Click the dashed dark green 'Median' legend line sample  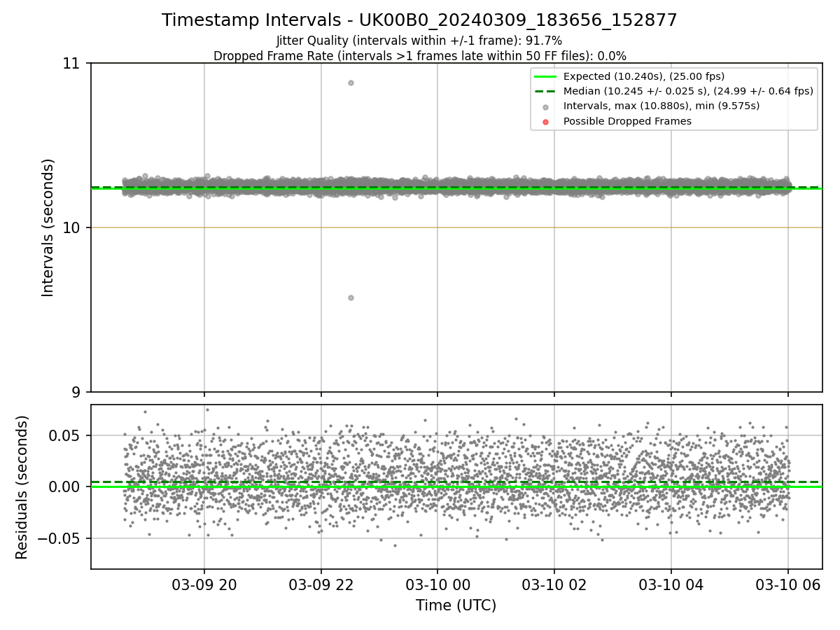(546, 91)
